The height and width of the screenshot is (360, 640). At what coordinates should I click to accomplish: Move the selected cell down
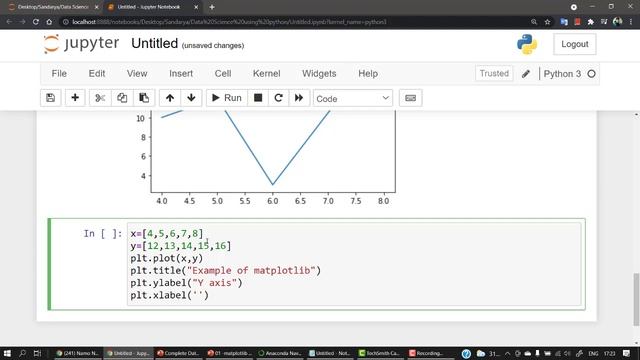[191, 98]
